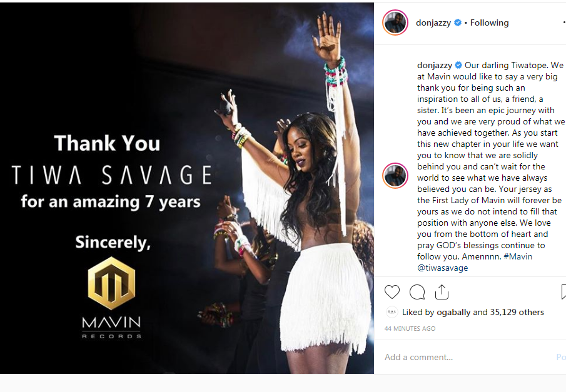Click the small ogabally liker avatar
Screen dimensions: 566x392
point(392,312)
